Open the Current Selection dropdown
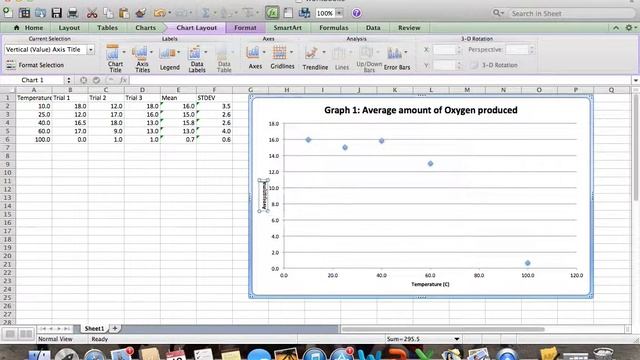 (90, 49)
